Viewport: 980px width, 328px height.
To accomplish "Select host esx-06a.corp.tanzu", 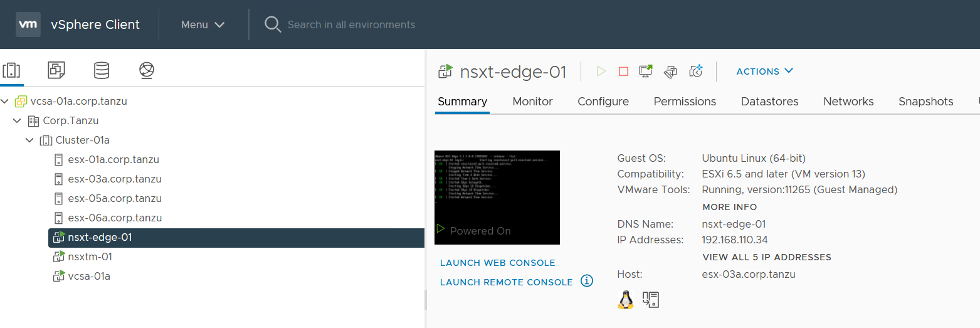I will tap(115, 218).
